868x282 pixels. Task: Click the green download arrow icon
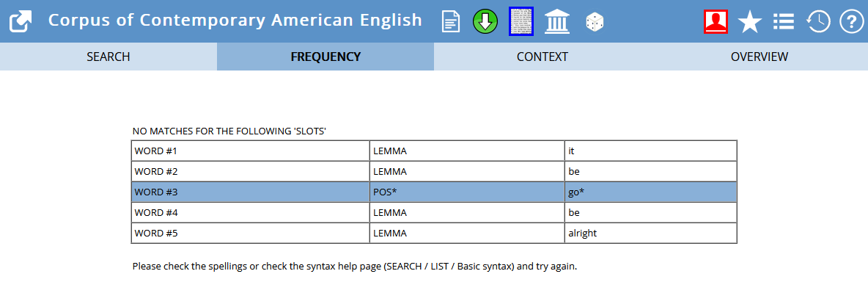[485, 21]
